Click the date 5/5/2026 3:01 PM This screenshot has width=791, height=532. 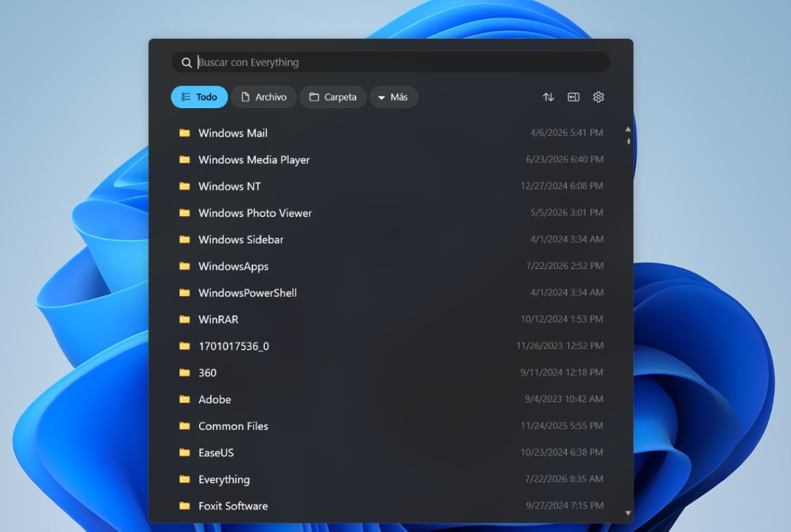click(566, 213)
